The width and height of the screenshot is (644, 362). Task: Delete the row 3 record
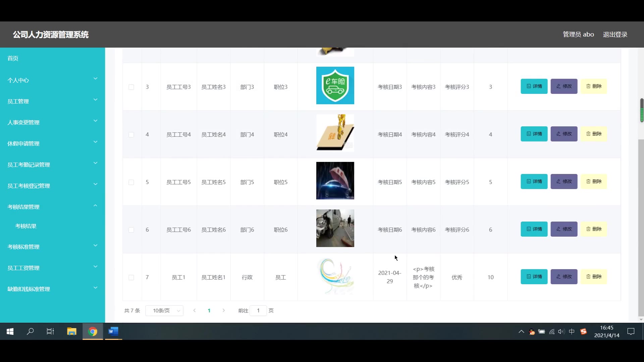(x=594, y=86)
